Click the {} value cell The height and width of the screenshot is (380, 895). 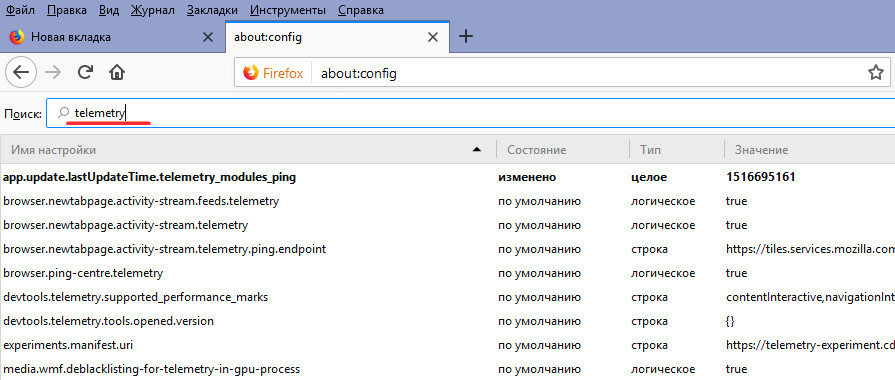pyautogui.click(x=730, y=321)
